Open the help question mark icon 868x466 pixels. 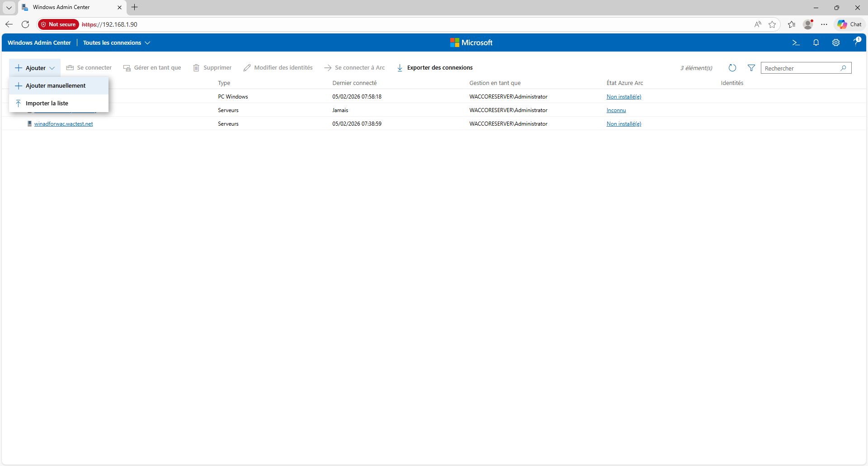pyautogui.click(x=856, y=42)
